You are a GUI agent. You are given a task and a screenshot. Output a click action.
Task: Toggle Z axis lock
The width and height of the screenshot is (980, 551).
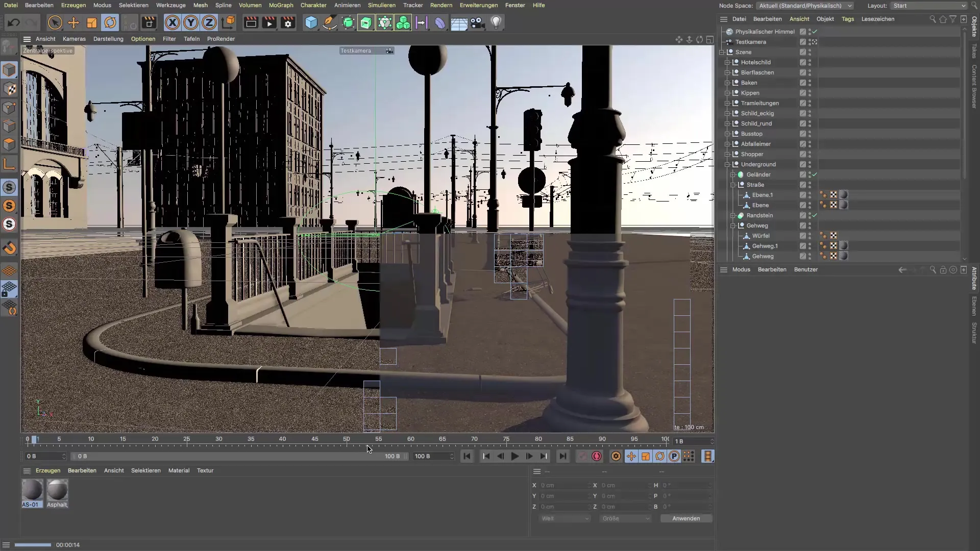[209, 22]
